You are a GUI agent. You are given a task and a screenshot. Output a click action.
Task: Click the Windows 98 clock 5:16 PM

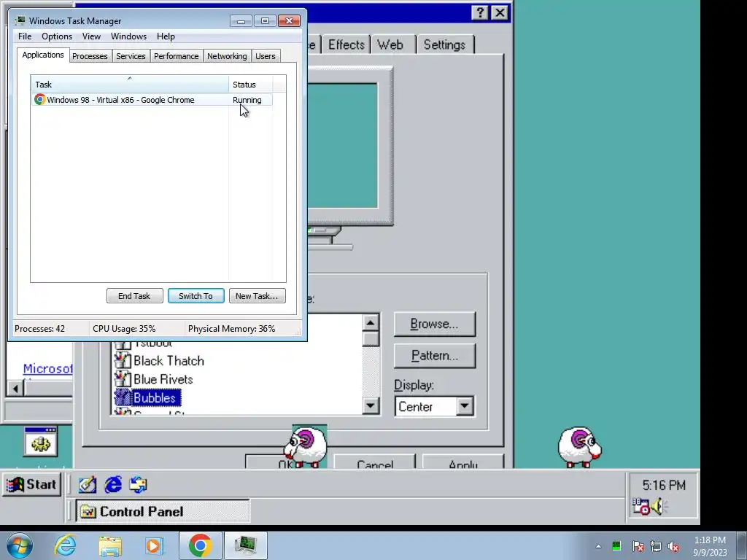coord(664,485)
